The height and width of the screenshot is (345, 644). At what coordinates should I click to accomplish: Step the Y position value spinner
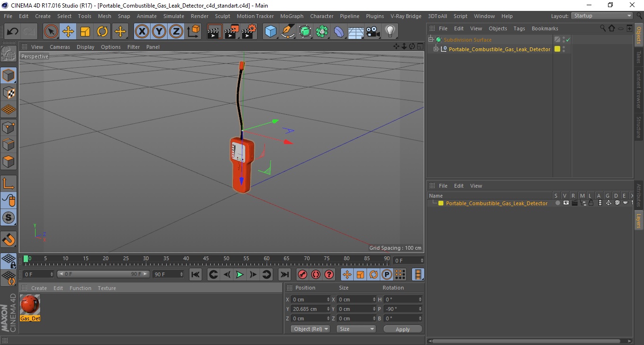pos(329,309)
